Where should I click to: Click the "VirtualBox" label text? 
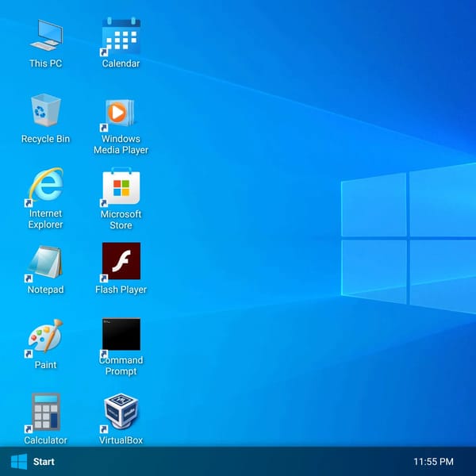[x=121, y=440]
